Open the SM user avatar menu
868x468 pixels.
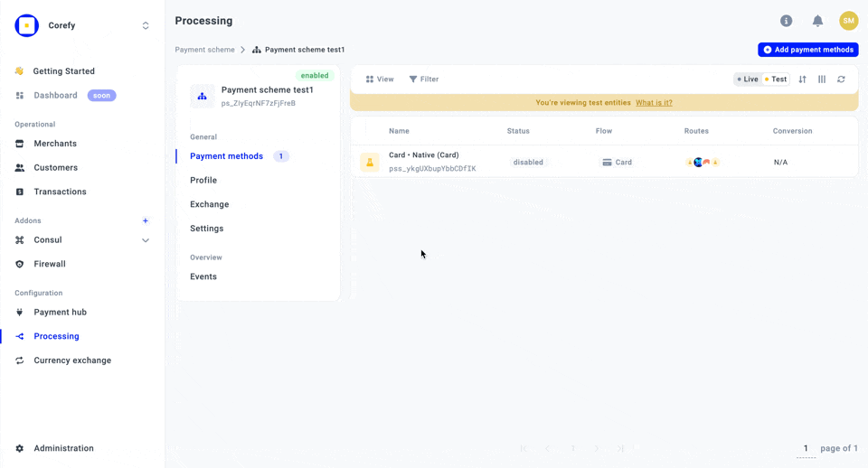pos(849,21)
